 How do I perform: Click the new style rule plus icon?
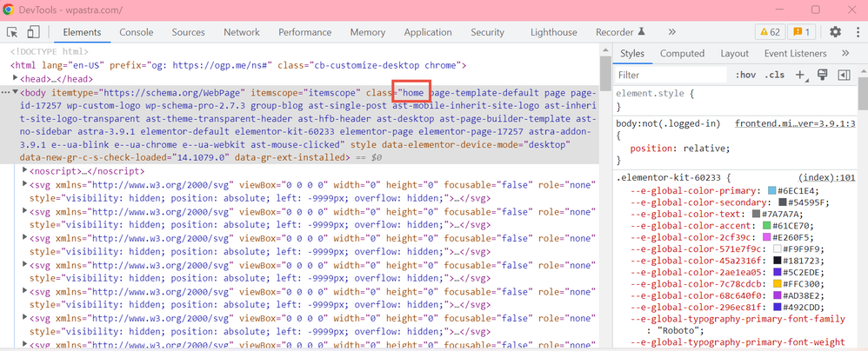[x=801, y=75]
